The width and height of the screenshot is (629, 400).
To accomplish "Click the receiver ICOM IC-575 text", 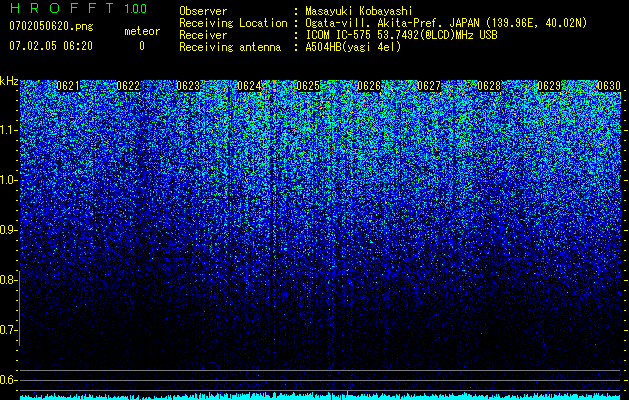I will pyautogui.click(x=401, y=35).
